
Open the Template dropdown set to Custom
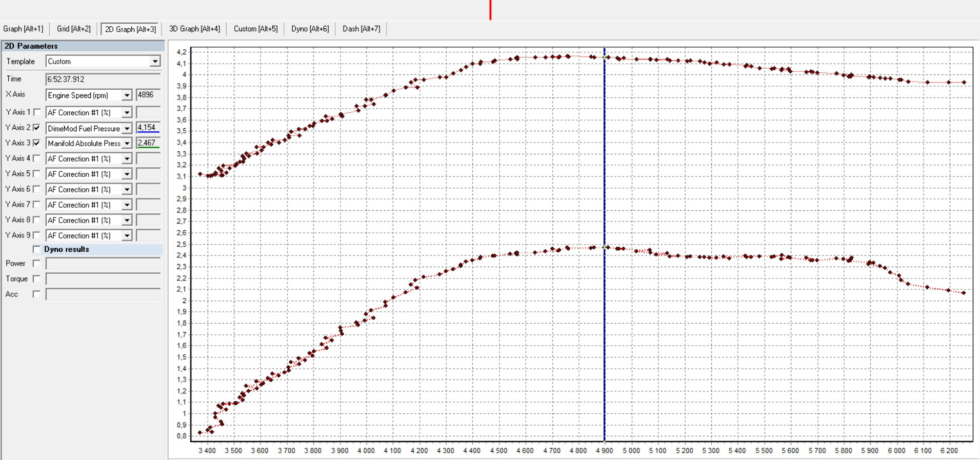(x=103, y=62)
